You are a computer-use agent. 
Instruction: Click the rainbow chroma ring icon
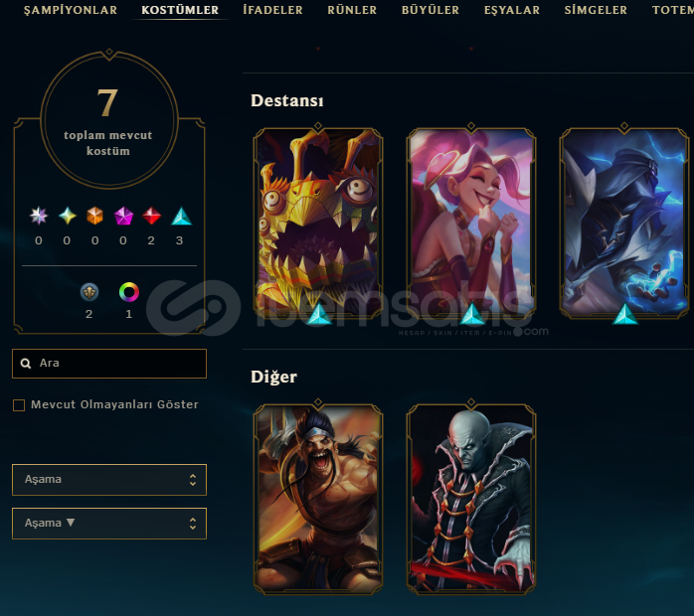coord(129,292)
